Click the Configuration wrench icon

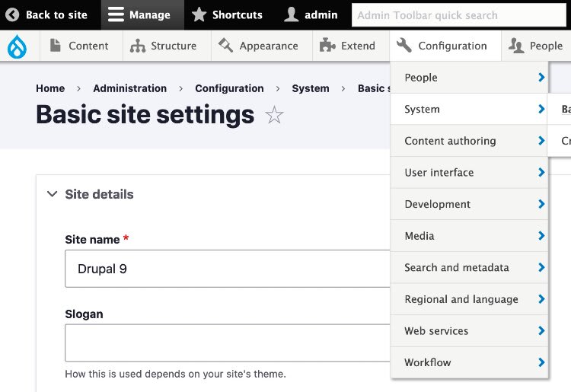tap(404, 46)
